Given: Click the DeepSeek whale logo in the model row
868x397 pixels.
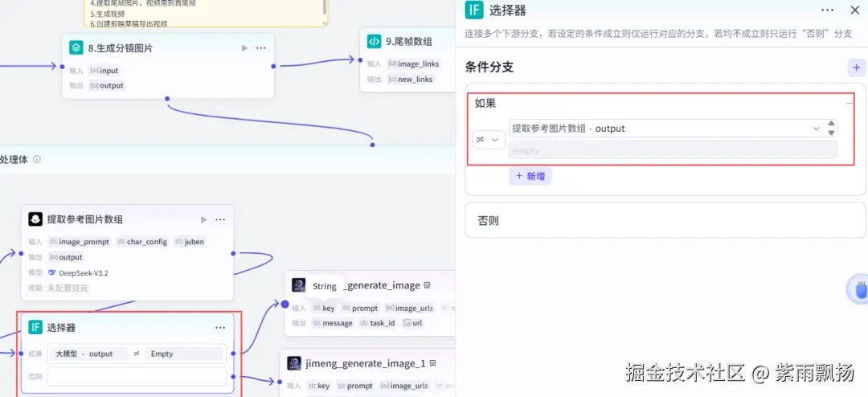Looking at the screenshot, I should click(x=52, y=272).
